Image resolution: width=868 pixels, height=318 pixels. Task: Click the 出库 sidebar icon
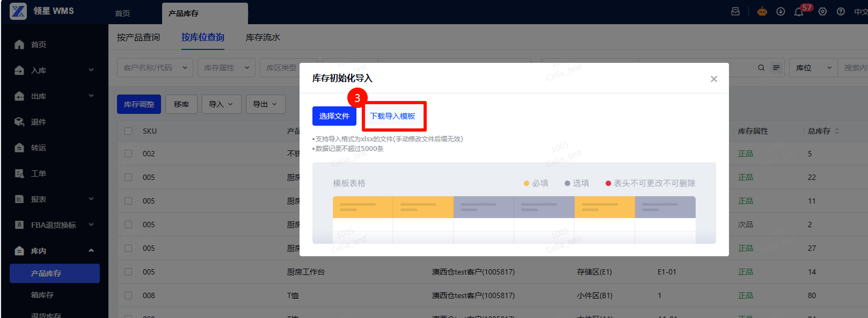(19, 96)
